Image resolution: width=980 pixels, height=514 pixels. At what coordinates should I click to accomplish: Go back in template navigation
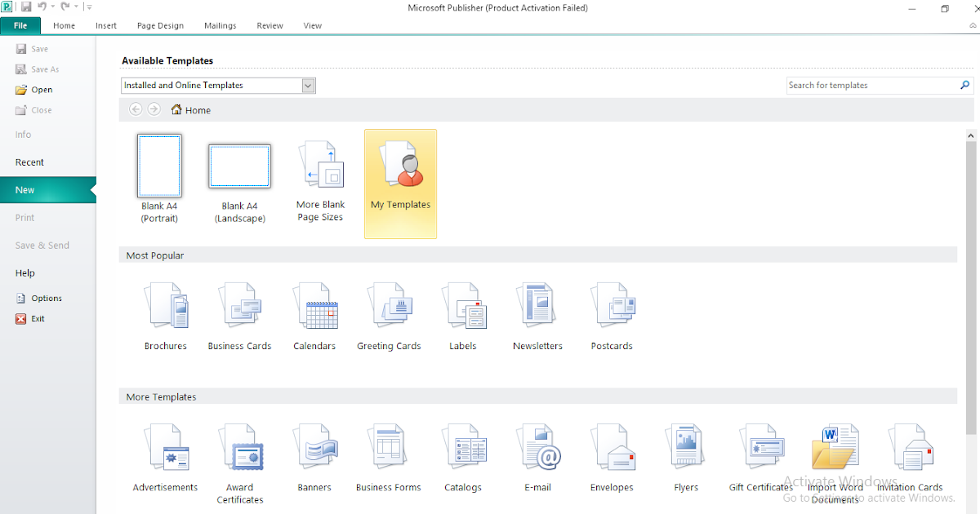pyautogui.click(x=136, y=109)
